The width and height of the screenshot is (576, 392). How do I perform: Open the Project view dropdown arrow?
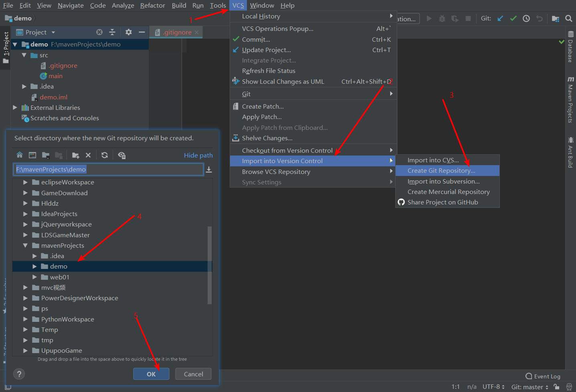pyautogui.click(x=53, y=32)
